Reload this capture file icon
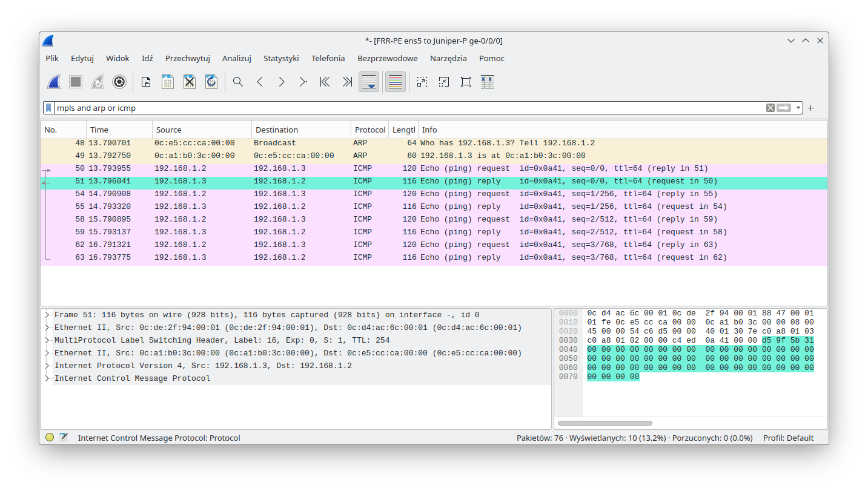The height and width of the screenshot is (491, 868). tap(211, 82)
